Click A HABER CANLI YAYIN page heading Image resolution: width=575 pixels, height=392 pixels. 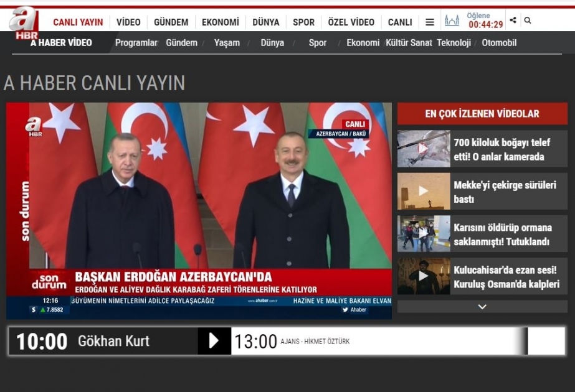[94, 83]
